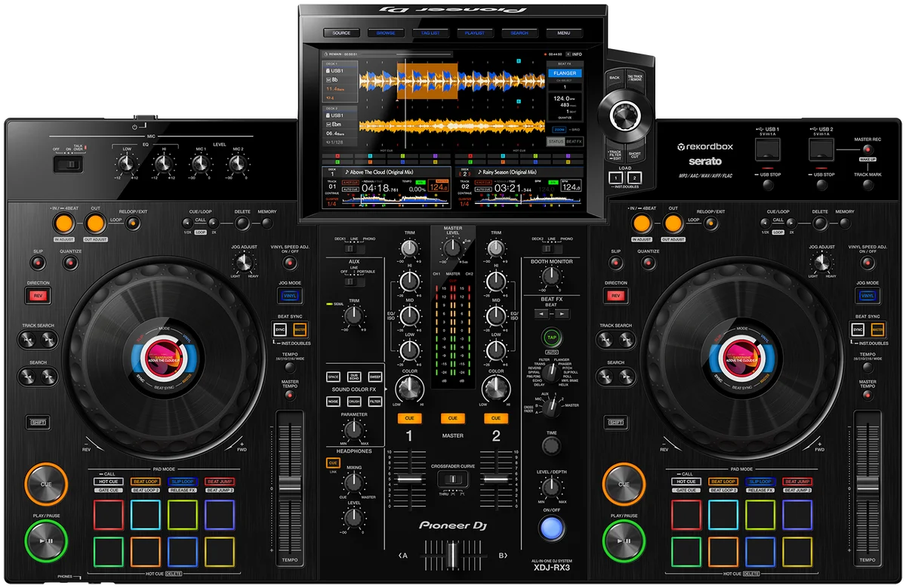Toggle the blue Beat FX ON/OFF button
Viewport: 906px width, 588px height.
click(x=552, y=528)
